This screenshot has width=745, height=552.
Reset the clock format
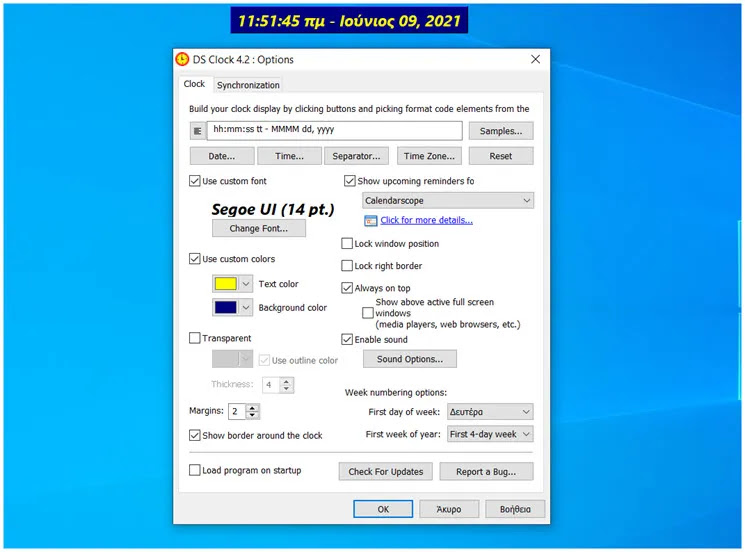tap(501, 156)
